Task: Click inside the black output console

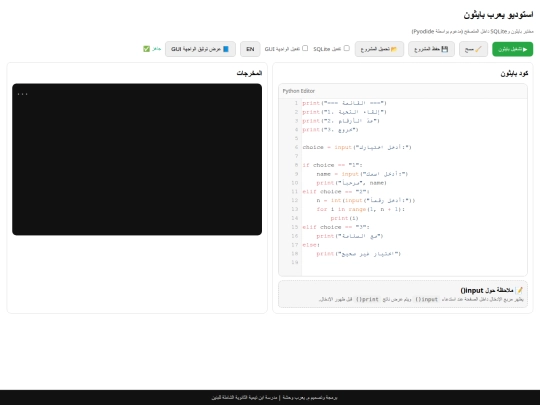Action: [x=137, y=159]
